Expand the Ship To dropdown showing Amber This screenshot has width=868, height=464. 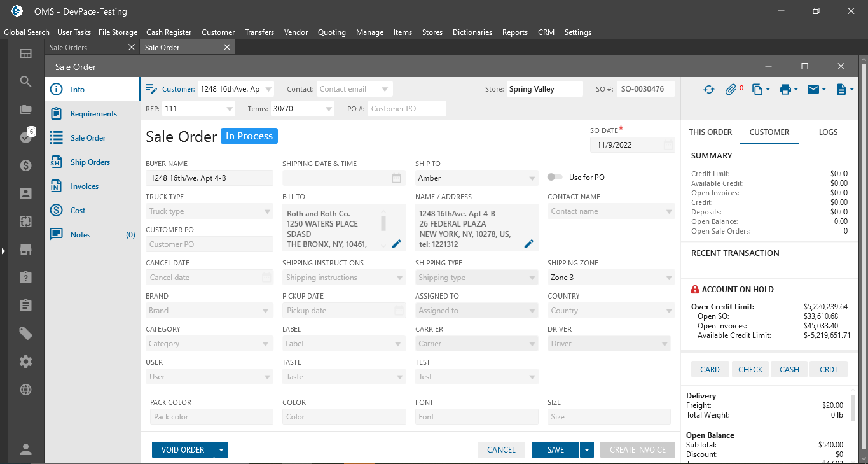coord(533,179)
